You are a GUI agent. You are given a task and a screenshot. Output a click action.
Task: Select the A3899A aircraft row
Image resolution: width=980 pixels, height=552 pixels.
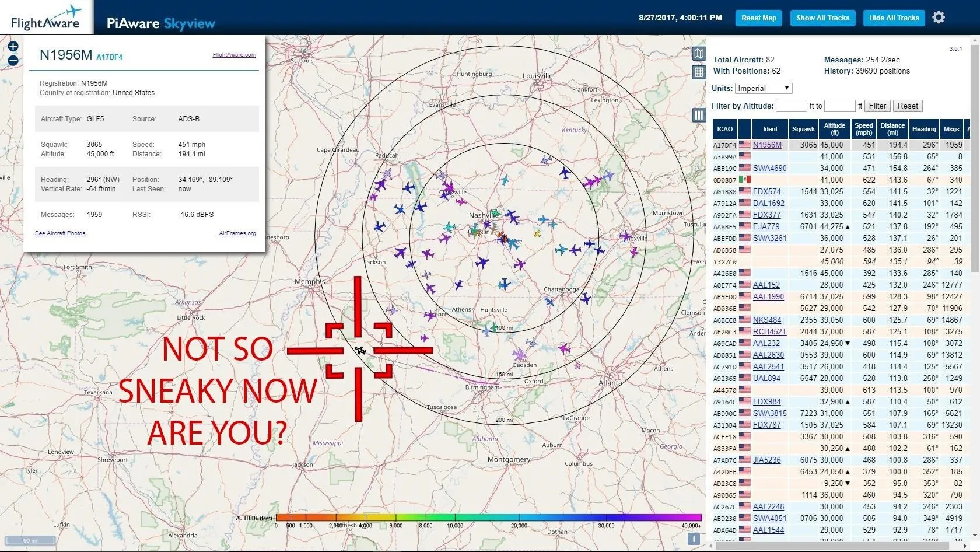[841, 156]
